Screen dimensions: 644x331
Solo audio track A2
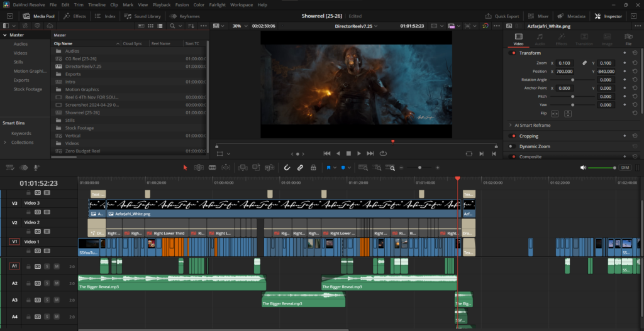point(47,283)
